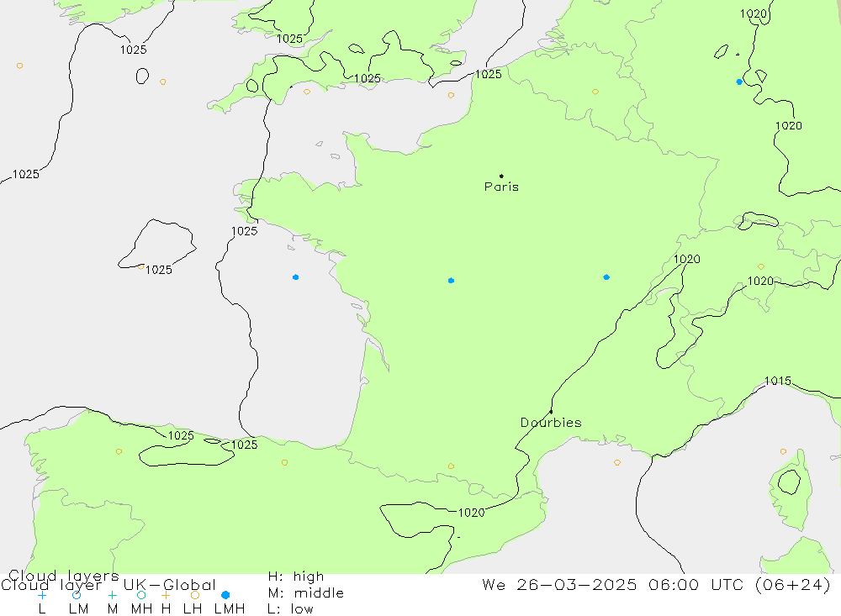Viewport: 841px width, 616px height.
Task: Click the blue cloud marker in central France
Action: [x=451, y=281]
